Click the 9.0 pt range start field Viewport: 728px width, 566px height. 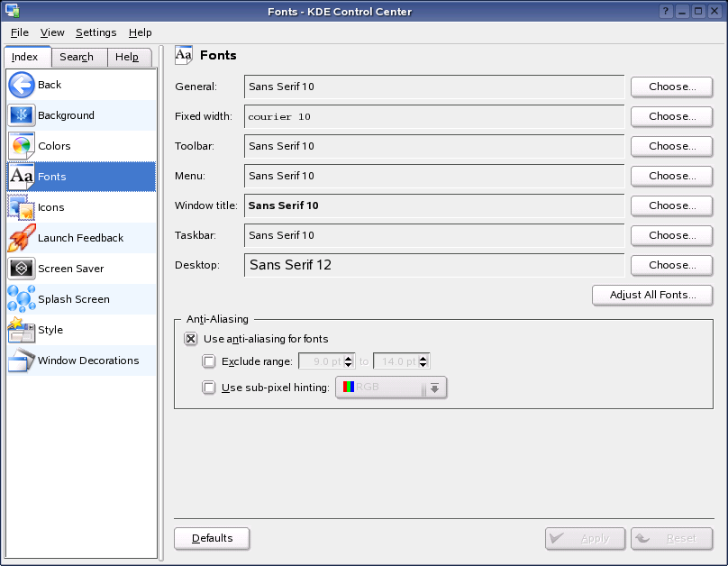321,361
